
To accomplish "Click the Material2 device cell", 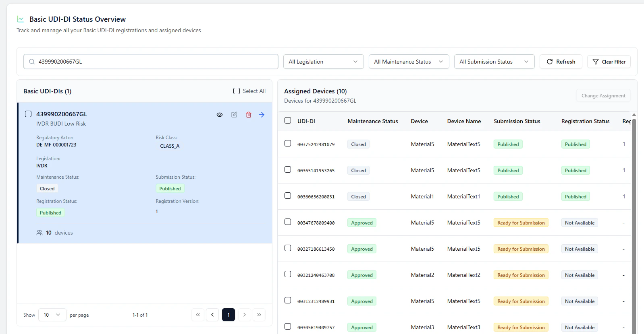I will [x=422, y=275].
